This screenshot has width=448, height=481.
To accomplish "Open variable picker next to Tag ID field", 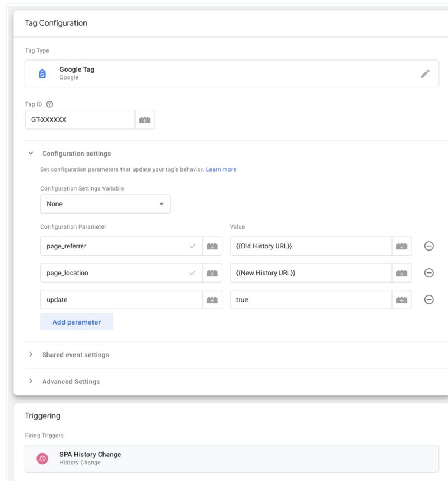I will [x=144, y=120].
